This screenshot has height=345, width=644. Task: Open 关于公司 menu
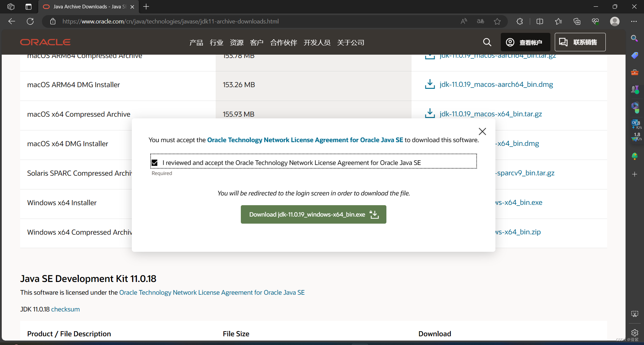click(351, 43)
